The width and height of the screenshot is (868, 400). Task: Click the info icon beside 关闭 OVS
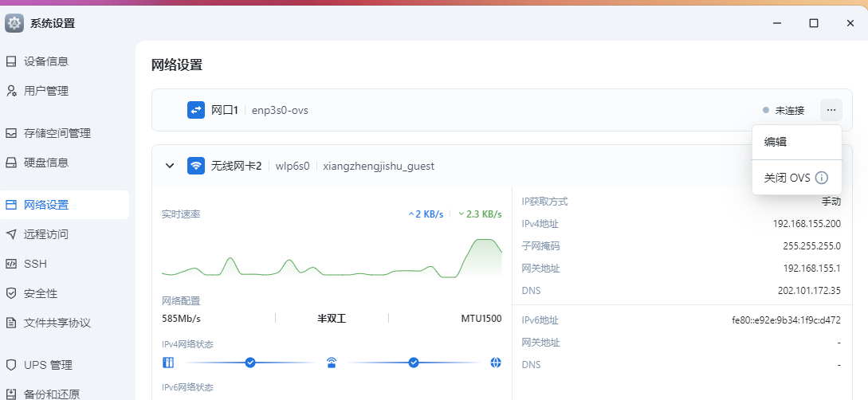(x=822, y=178)
